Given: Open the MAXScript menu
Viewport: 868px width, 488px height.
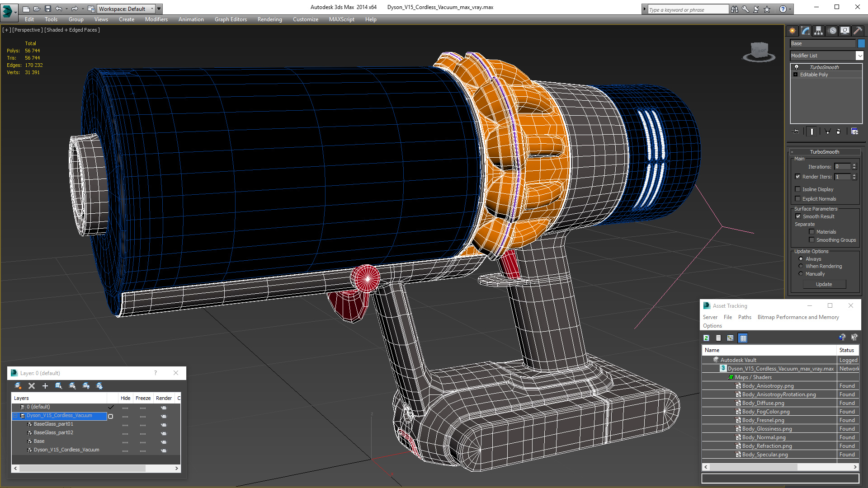Looking at the screenshot, I should (342, 19).
